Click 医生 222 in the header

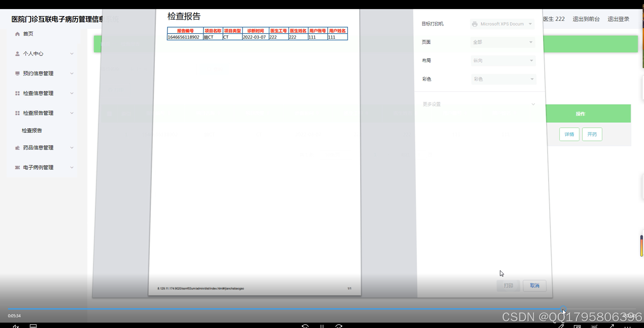point(554,19)
